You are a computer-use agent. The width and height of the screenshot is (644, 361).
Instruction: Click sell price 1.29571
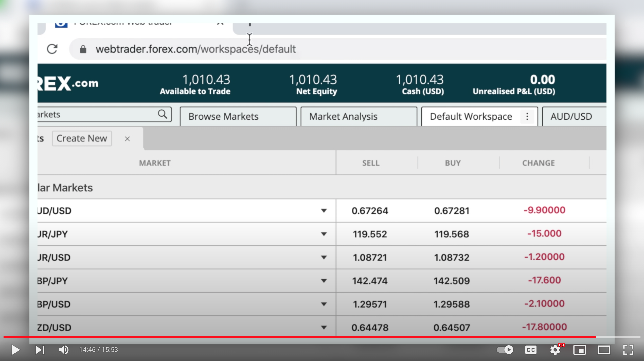pyautogui.click(x=370, y=304)
